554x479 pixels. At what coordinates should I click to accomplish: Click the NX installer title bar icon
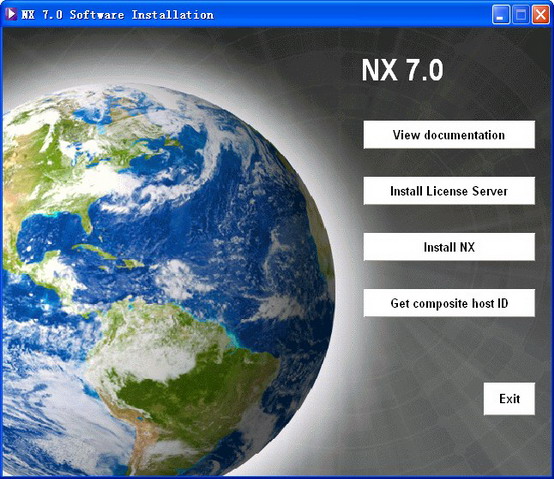(x=11, y=14)
